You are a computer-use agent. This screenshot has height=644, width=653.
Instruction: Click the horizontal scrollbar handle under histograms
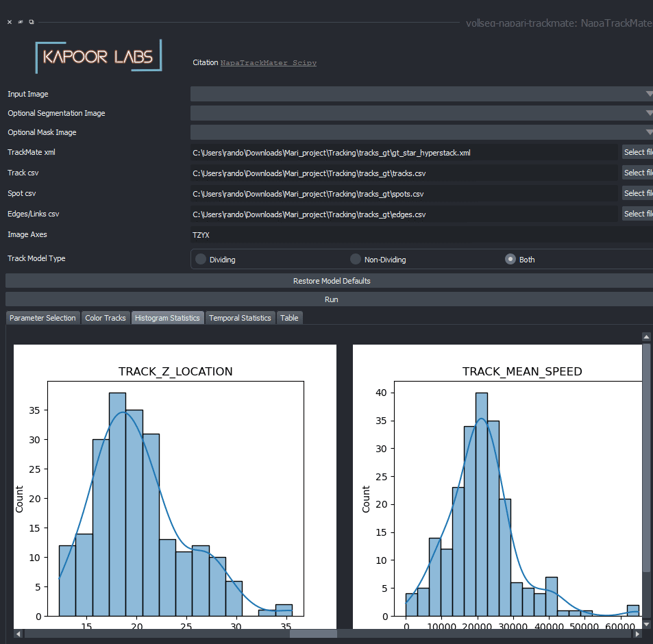point(312,634)
